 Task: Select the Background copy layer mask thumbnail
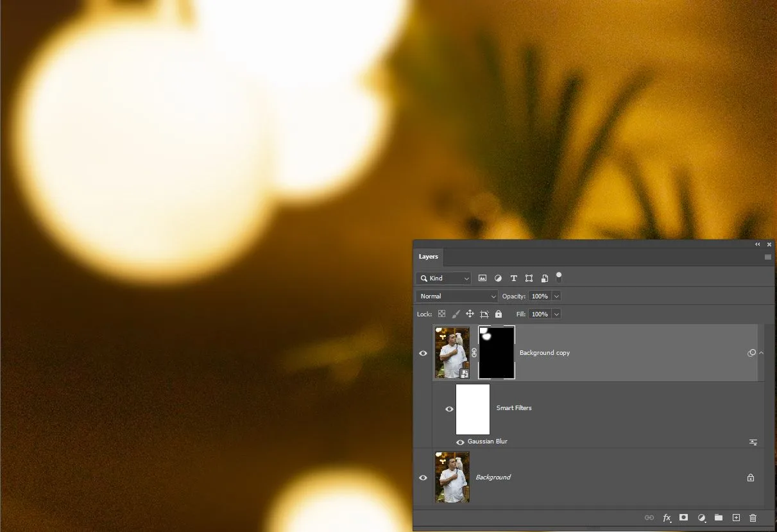click(x=497, y=352)
